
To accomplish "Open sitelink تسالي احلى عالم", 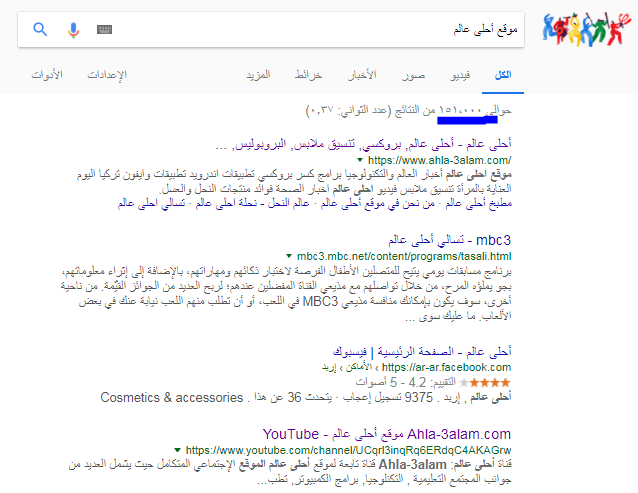I will (x=151, y=203).
